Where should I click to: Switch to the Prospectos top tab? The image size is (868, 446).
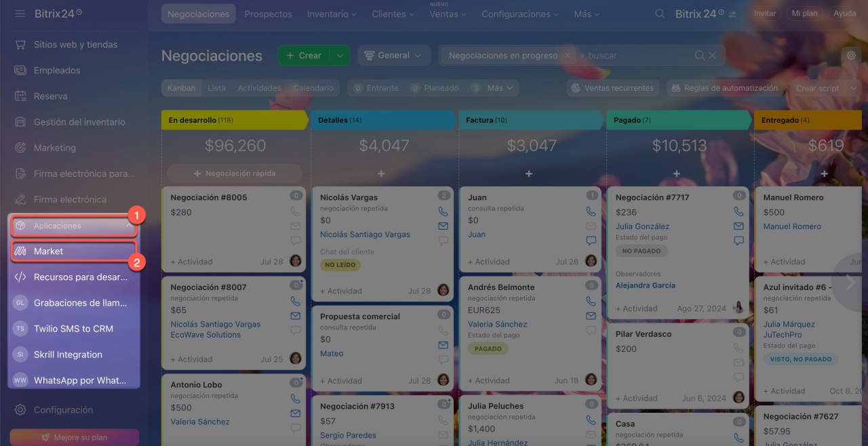point(269,14)
